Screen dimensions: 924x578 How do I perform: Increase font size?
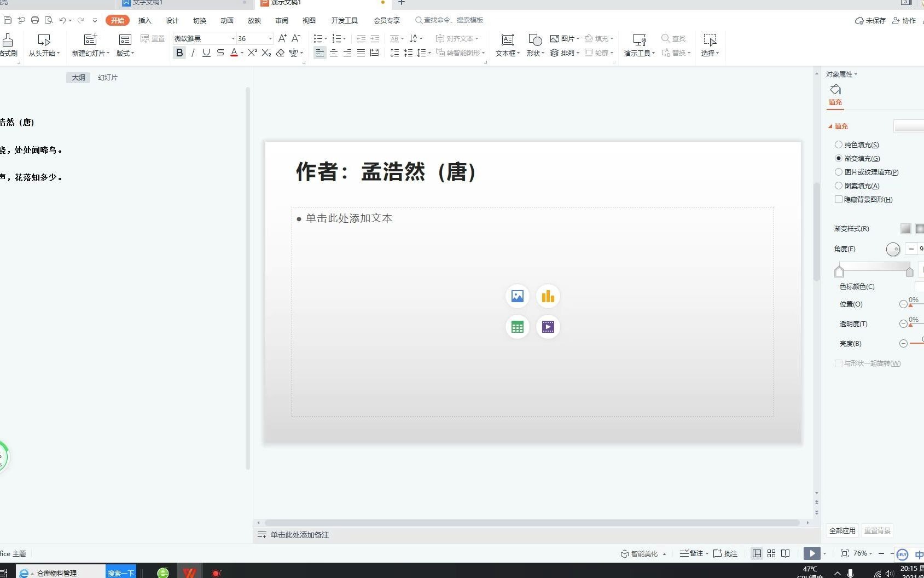[x=282, y=38]
